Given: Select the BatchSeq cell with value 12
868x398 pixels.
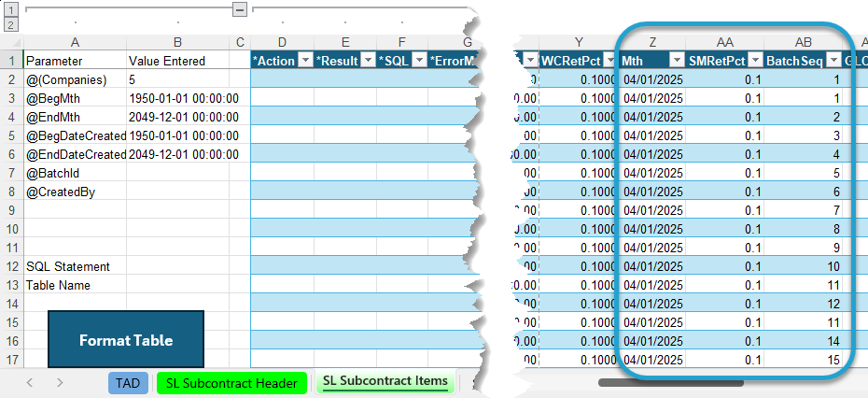Looking at the screenshot, I should [x=804, y=304].
